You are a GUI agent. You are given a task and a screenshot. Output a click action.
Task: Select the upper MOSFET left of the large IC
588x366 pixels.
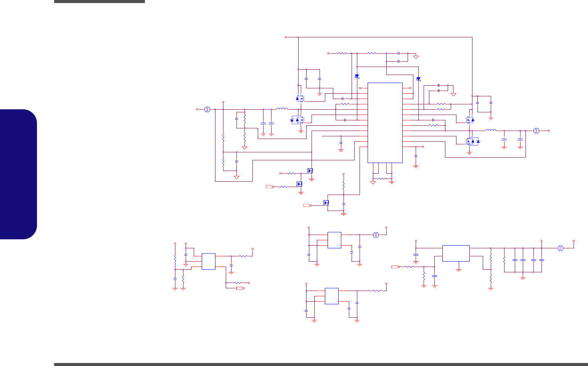tap(300, 99)
